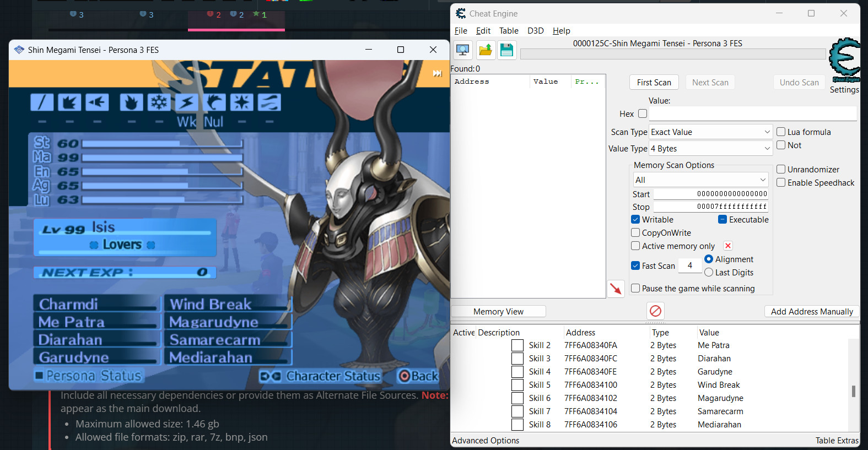Activate the Skill 5 entry checkbox
Image resolution: width=868 pixels, height=450 pixels.
click(517, 385)
